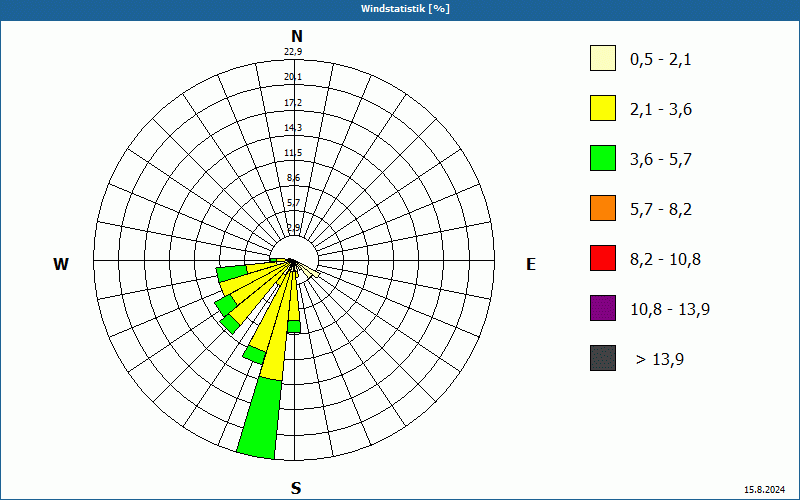Click the date 15.8.2024
Image resolution: width=800 pixels, height=500 pixels.
(x=764, y=490)
